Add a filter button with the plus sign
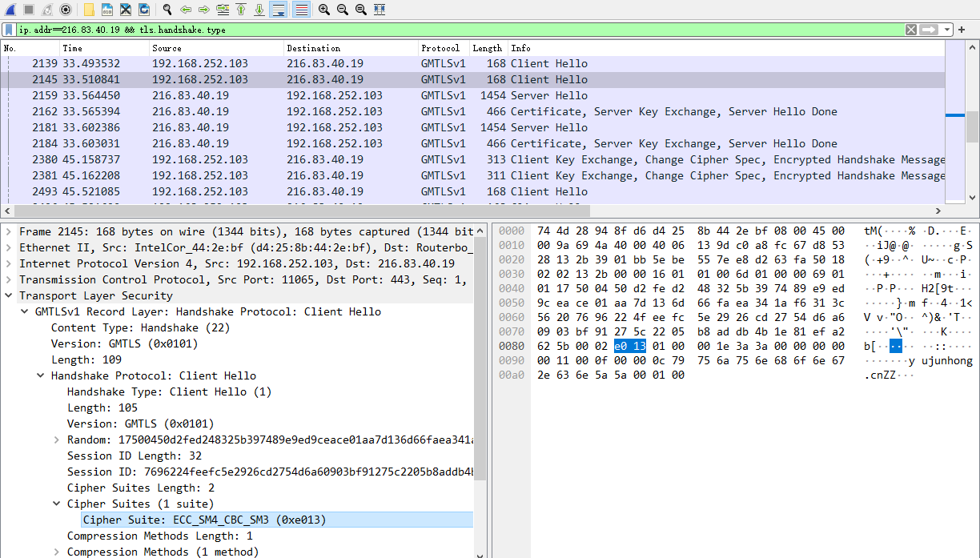The height and width of the screenshot is (558, 980). [x=962, y=30]
